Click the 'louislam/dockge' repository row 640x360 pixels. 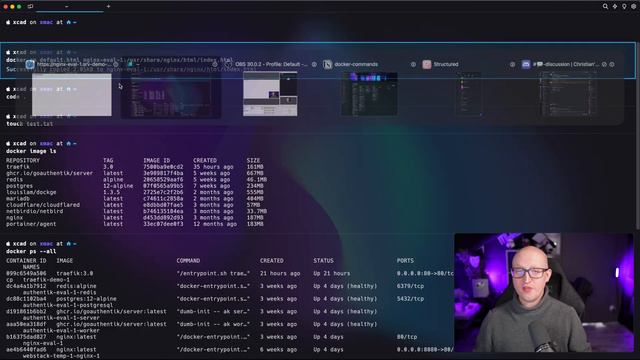click(135, 192)
